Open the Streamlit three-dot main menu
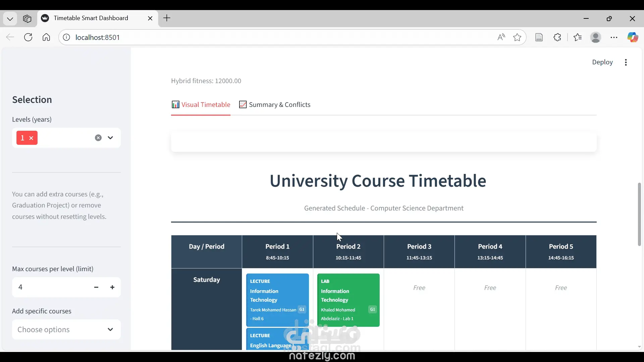 coord(626,62)
